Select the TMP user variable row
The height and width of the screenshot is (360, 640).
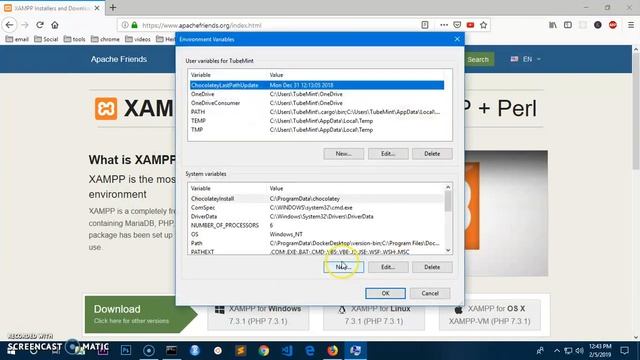[x=317, y=130]
